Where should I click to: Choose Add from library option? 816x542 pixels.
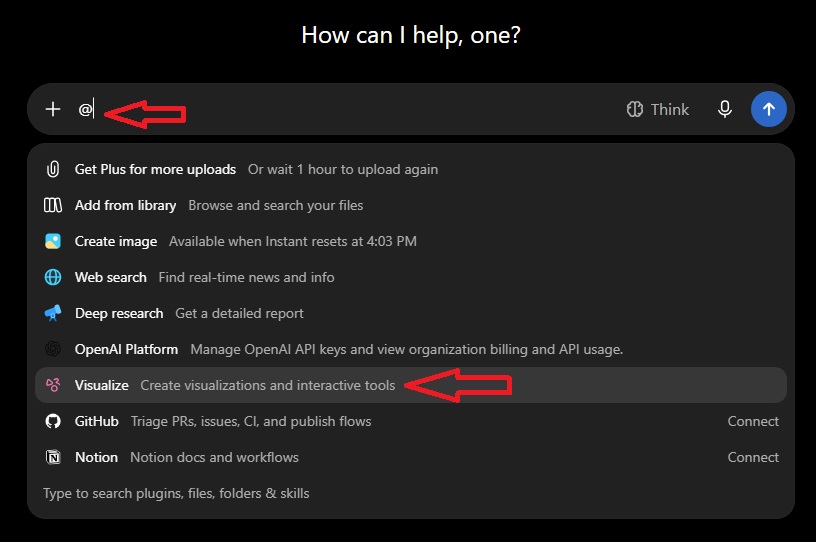pos(125,205)
